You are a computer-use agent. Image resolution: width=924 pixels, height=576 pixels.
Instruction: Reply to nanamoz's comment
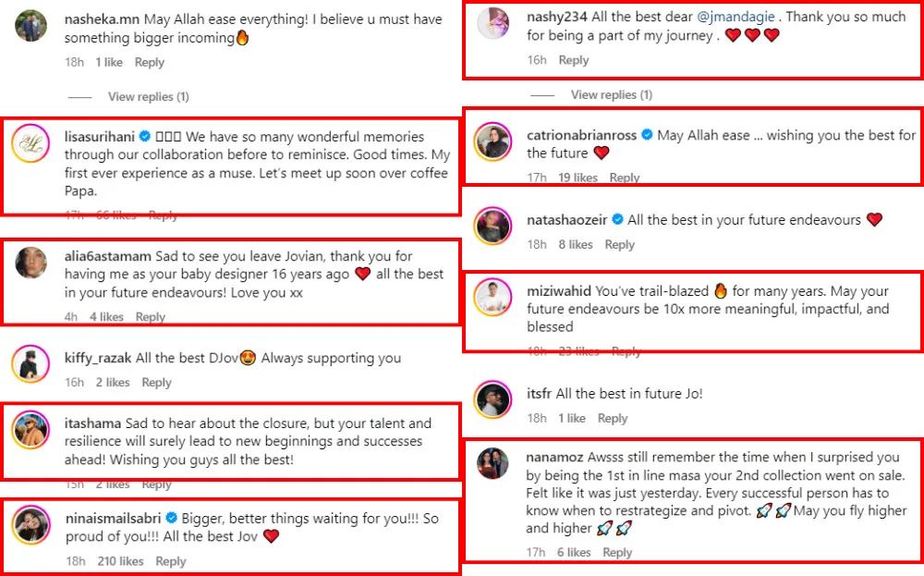click(x=617, y=553)
